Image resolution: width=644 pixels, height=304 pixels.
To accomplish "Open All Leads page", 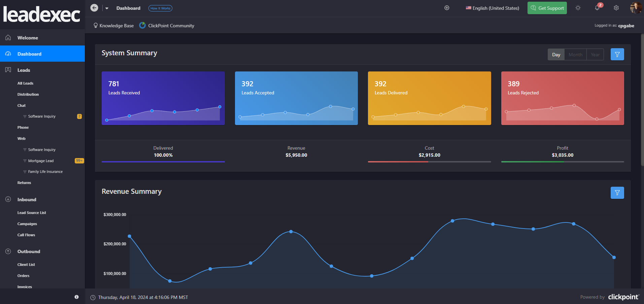I will pos(25,83).
